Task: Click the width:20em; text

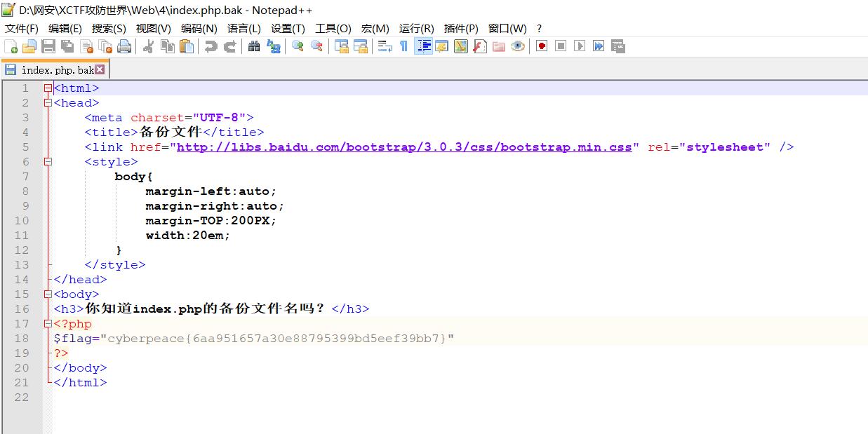Action: [x=188, y=236]
